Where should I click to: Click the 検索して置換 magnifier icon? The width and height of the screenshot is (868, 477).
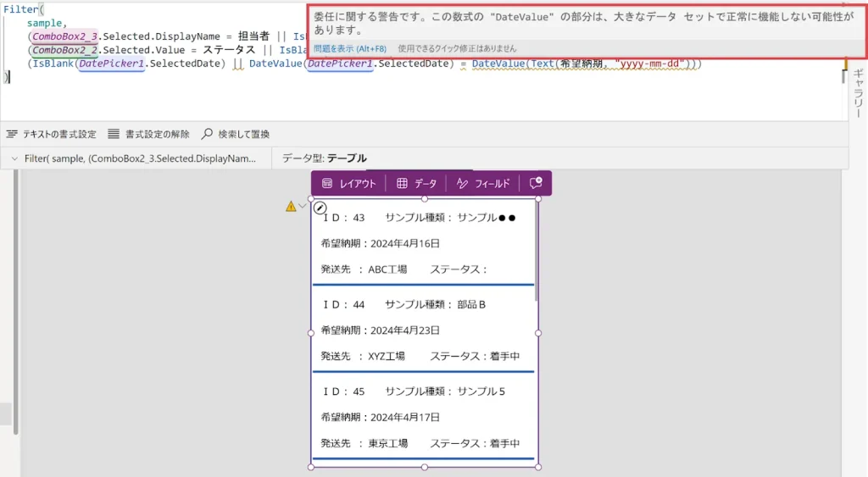click(207, 134)
